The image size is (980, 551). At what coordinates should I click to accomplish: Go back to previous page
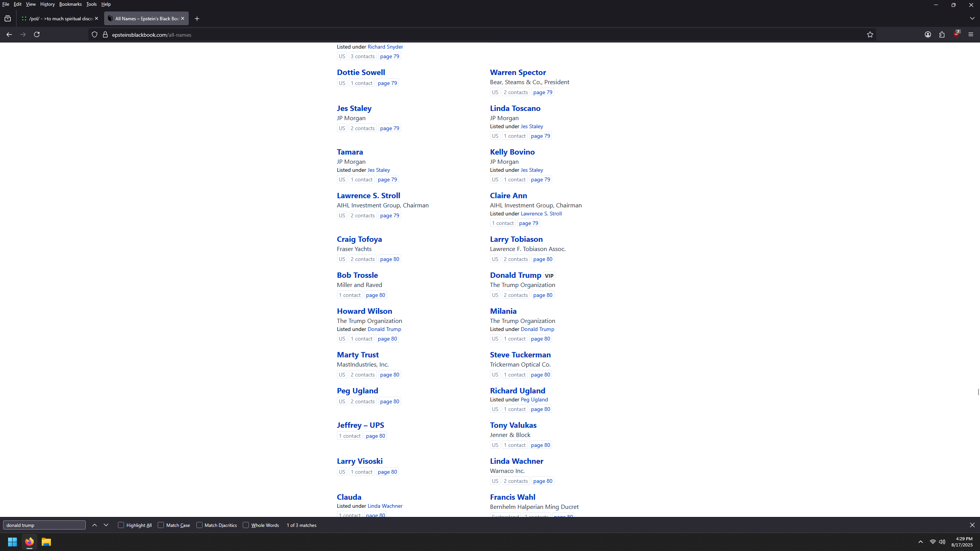click(9, 34)
